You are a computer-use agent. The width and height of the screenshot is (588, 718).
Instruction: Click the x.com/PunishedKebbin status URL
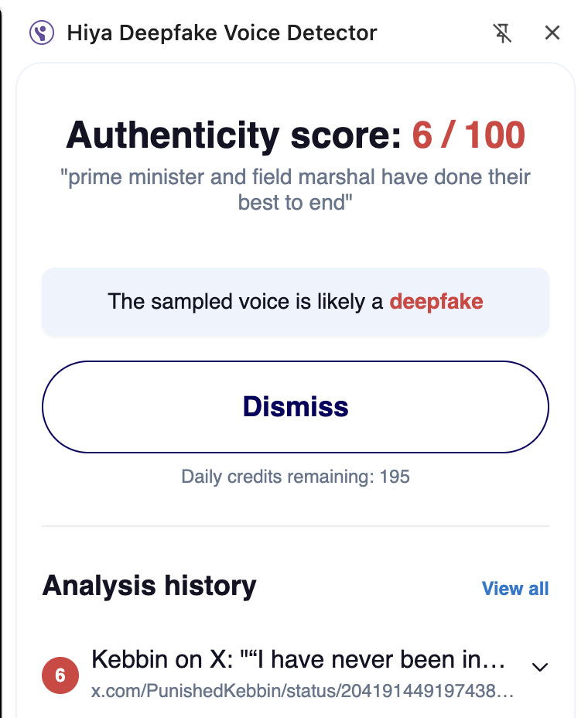pyautogui.click(x=302, y=690)
